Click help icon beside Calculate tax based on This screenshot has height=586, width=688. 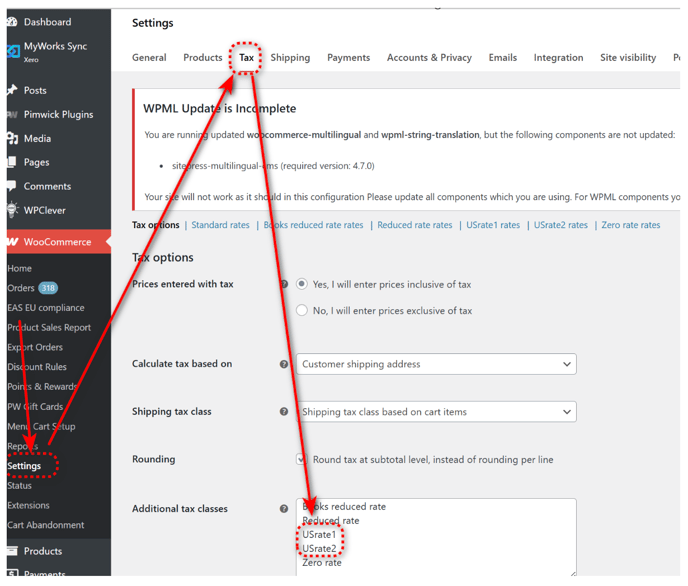[284, 364]
